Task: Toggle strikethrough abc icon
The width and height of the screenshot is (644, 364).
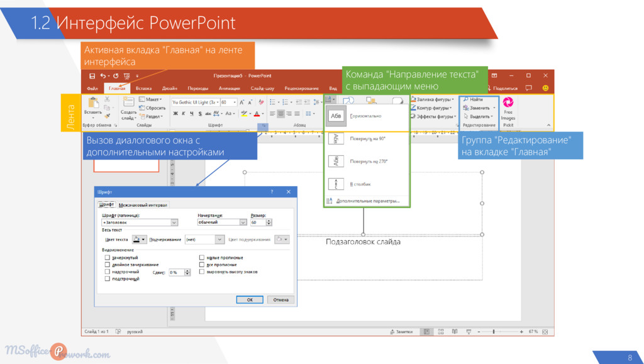Action: pos(208,114)
